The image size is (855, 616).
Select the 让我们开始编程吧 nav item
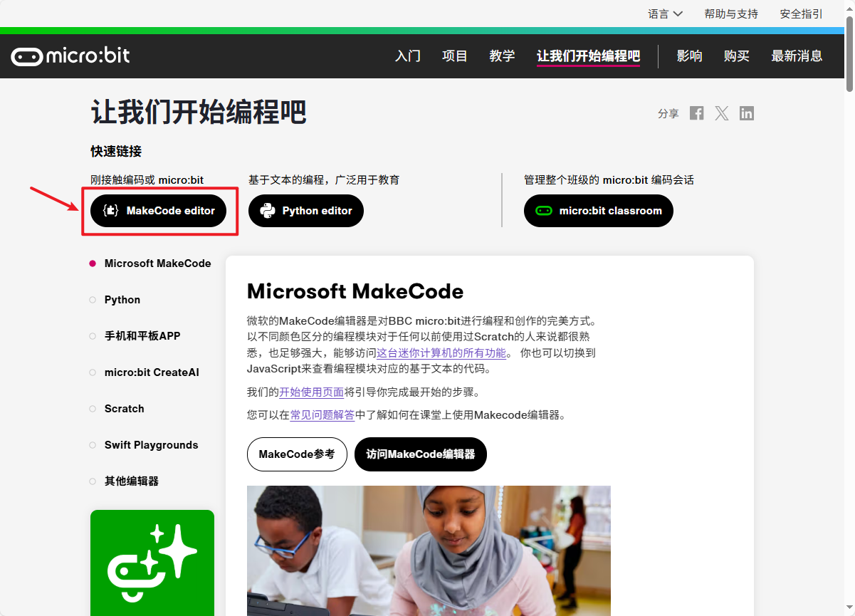point(588,56)
